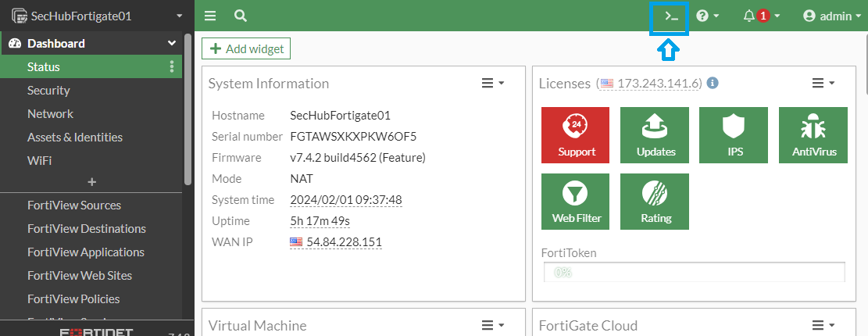Click the IPS license tile
Image resolution: width=868 pixels, height=336 pixels.
734,135
